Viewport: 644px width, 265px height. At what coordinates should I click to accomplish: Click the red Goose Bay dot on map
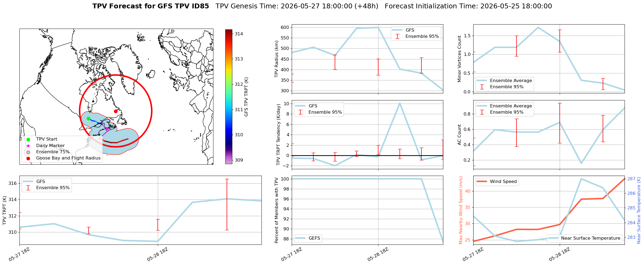tap(116, 111)
